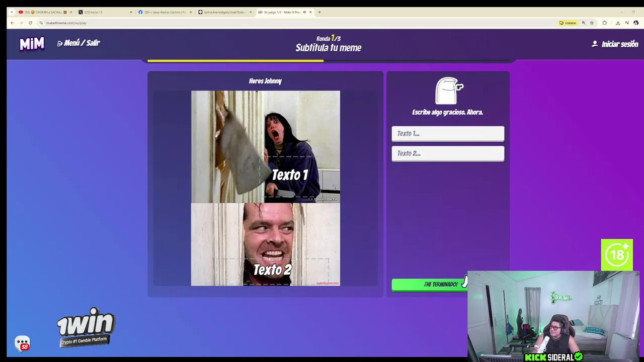The width and height of the screenshot is (644, 362).
Task: Open the zoom magnifier icon in address bar
Action: tap(584, 23)
